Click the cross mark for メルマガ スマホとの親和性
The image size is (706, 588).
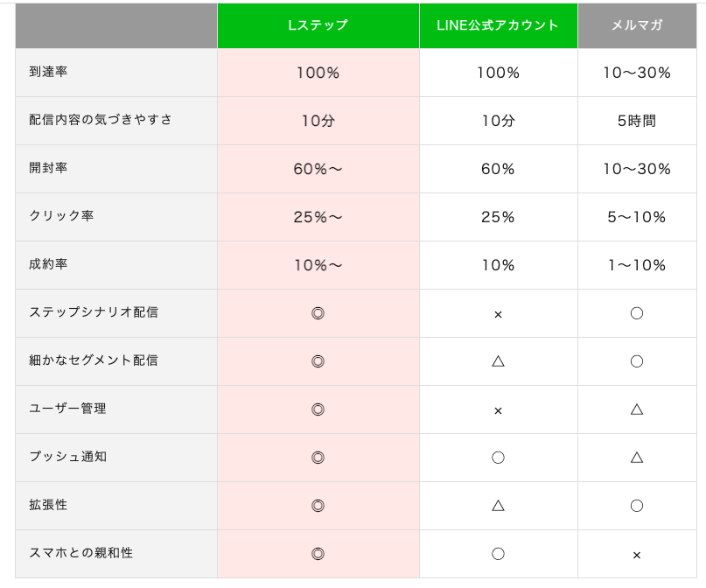[636, 555]
